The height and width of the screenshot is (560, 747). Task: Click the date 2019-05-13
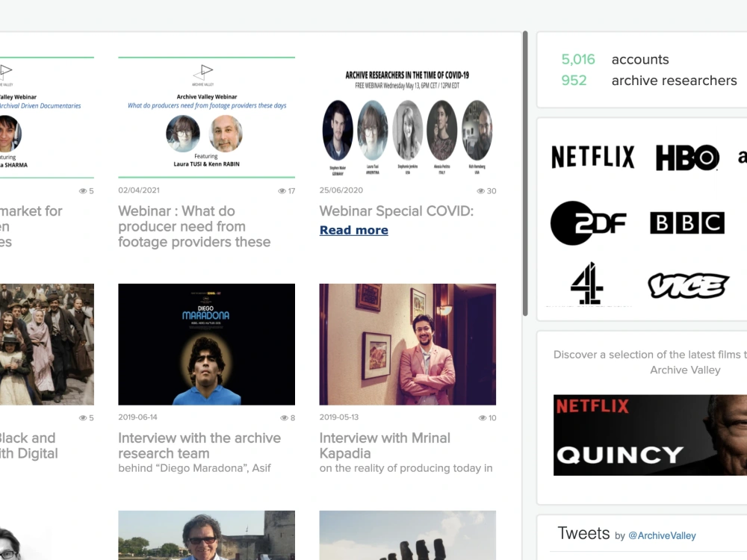[x=338, y=417]
